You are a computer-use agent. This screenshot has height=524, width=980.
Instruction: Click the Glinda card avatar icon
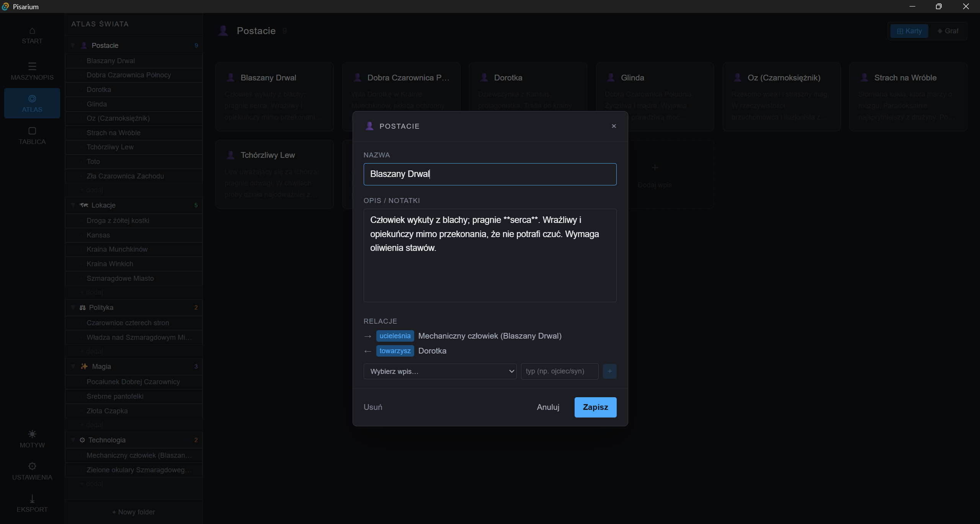click(611, 78)
